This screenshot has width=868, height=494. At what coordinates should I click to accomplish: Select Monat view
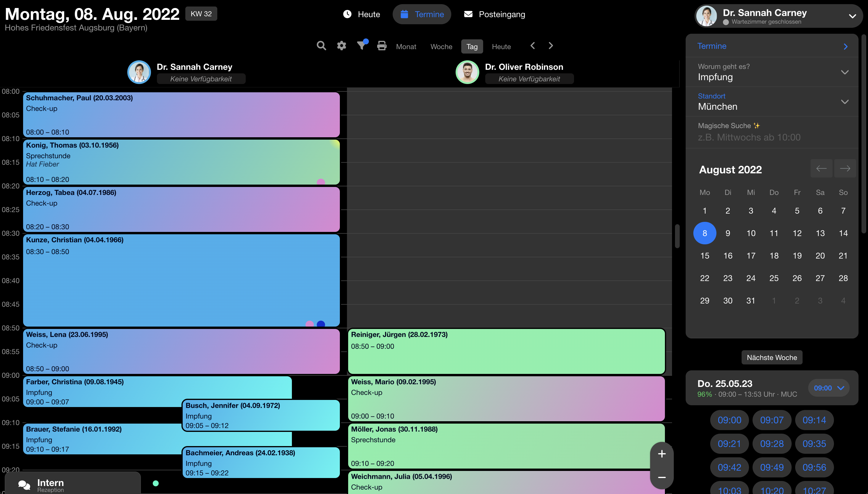pyautogui.click(x=406, y=46)
